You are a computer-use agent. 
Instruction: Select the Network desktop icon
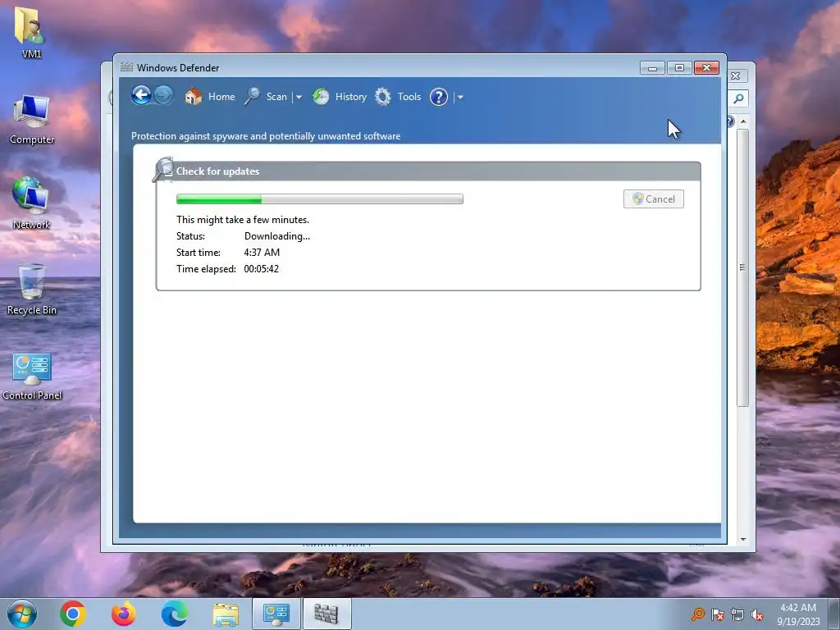pyautogui.click(x=31, y=203)
